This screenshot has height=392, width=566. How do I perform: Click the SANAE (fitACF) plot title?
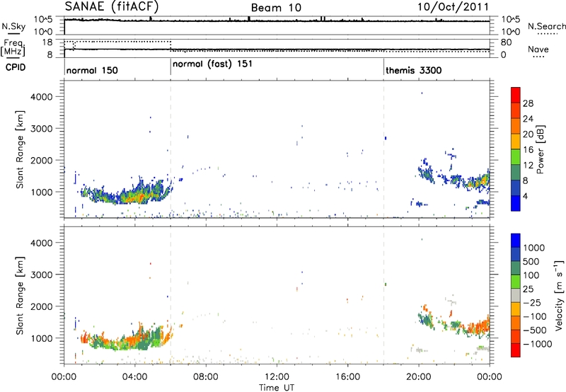pos(111,6)
